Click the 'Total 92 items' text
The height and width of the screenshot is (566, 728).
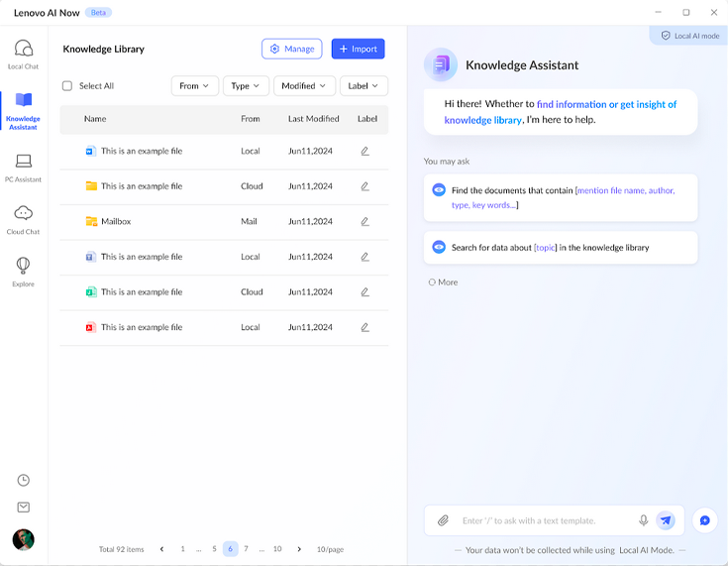(121, 549)
